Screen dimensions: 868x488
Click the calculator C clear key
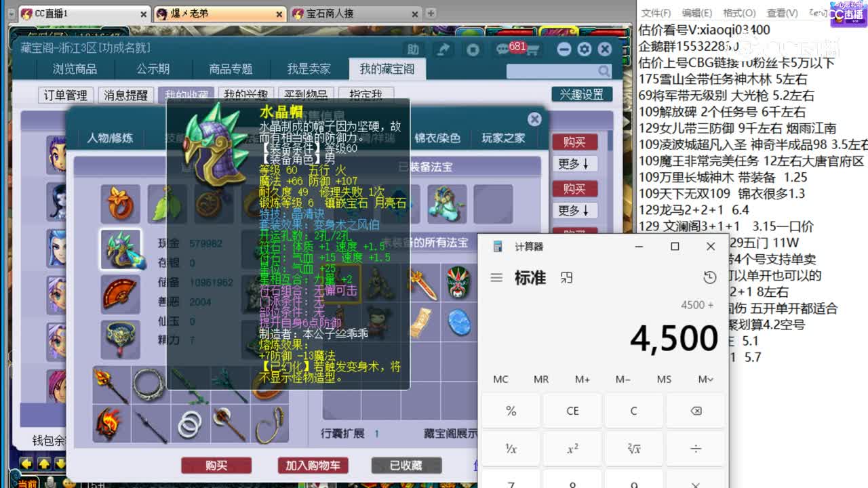tap(633, 411)
